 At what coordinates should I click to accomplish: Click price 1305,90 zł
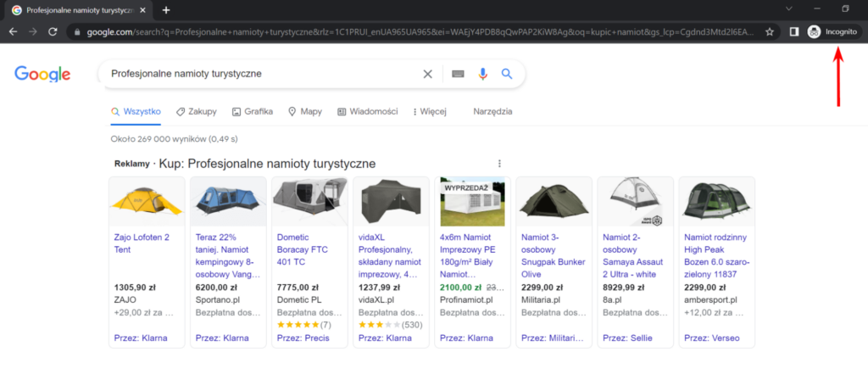pos(135,288)
